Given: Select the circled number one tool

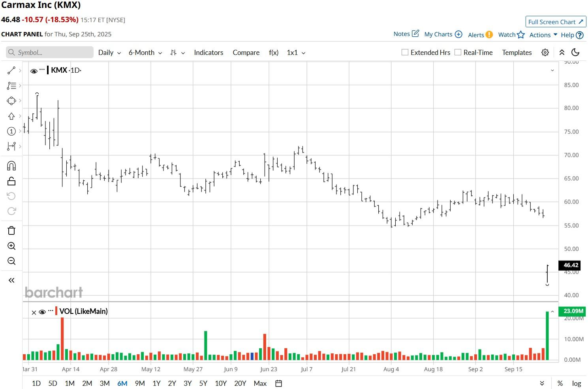Looking at the screenshot, I should 11,131.
